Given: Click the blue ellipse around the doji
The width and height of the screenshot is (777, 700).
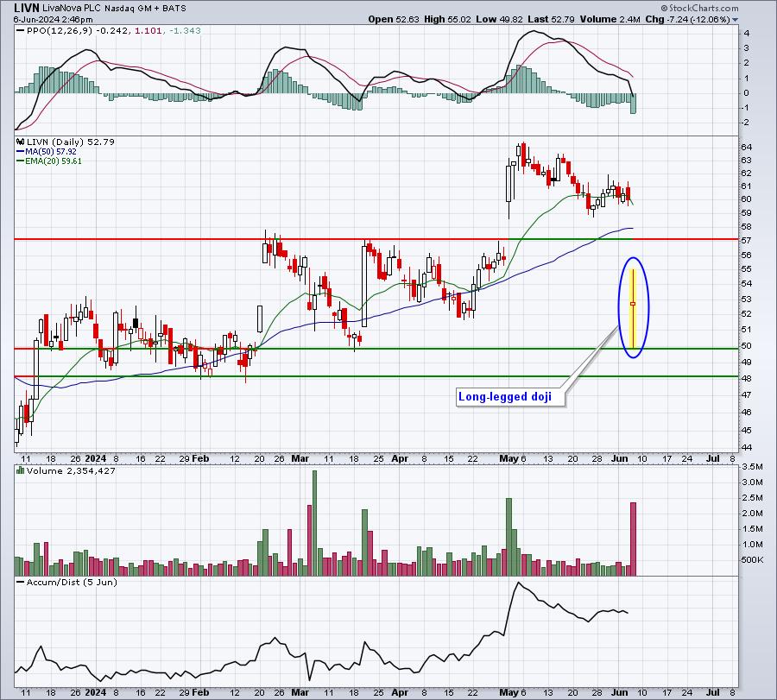Looking at the screenshot, I should [634, 307].
